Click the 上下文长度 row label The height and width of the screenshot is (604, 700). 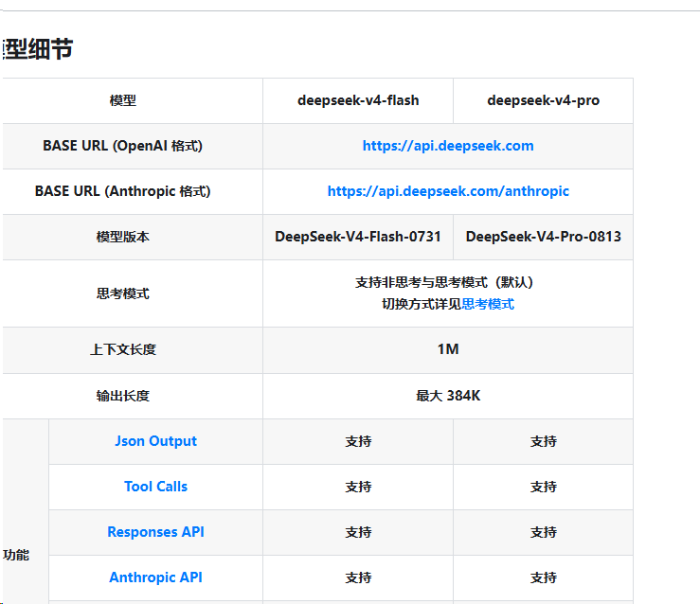pos(123,349)
